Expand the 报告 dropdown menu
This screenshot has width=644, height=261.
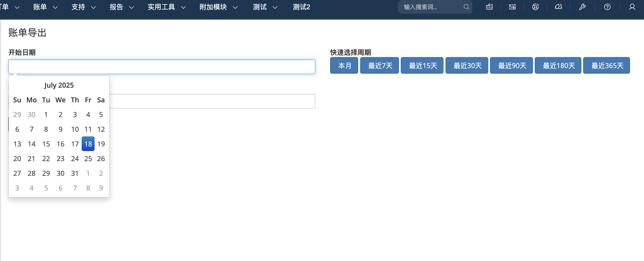pos(122,7)
